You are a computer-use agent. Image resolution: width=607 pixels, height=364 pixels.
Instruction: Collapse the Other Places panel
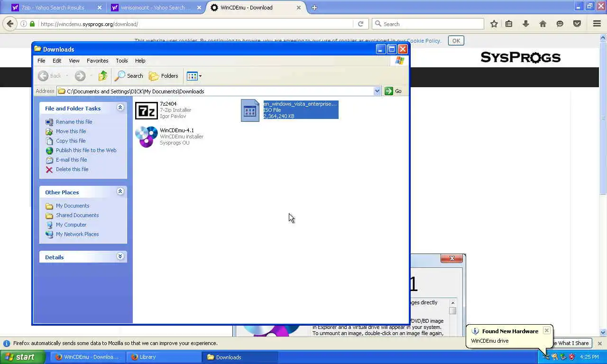120,191
